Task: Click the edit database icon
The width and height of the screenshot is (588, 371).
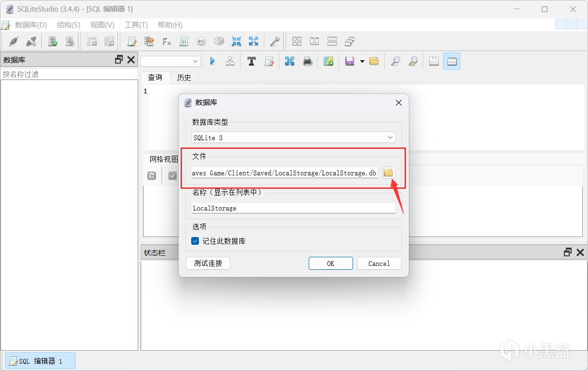Action: (70, 42)
